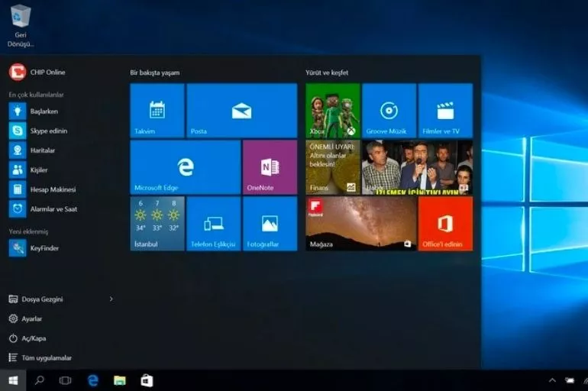Open the Fotoğraflar photos tile
This screenshot has height=391, width=588.
pos(270,224)
